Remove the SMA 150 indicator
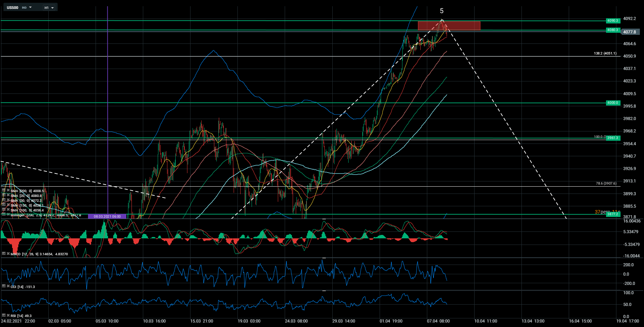 [x=8, y=205]
